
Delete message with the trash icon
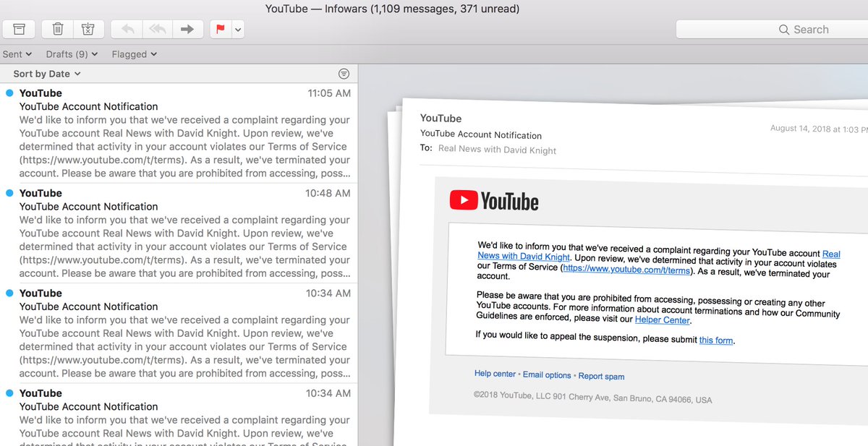(x=58, y=29)
